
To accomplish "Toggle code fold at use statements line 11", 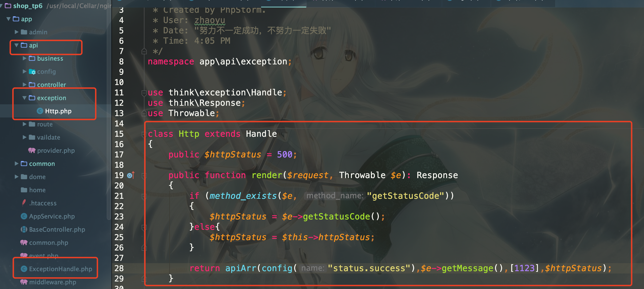I will [x=144, y=93].
